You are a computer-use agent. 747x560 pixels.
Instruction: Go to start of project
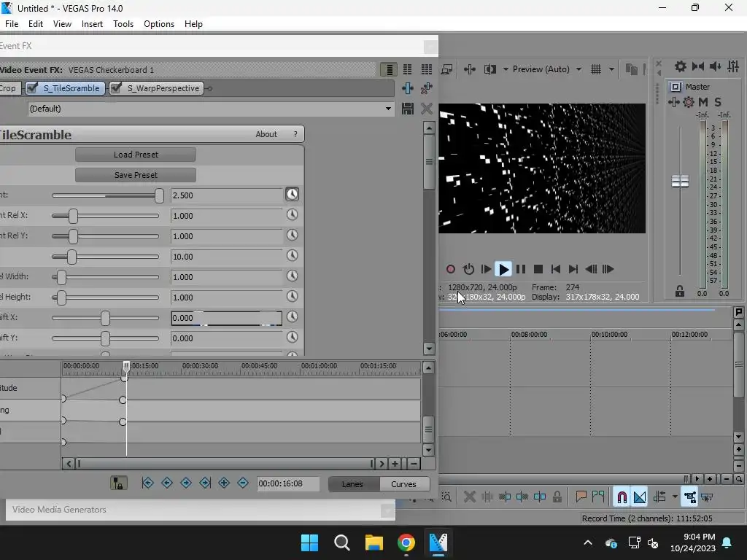pos(555,269)
